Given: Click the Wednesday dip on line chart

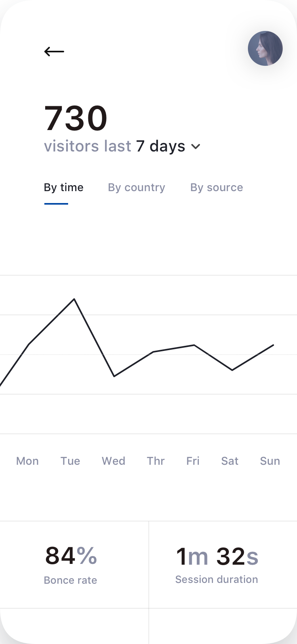Looking at the screenshot, I should pyautogui.click(x=114, y=376).
